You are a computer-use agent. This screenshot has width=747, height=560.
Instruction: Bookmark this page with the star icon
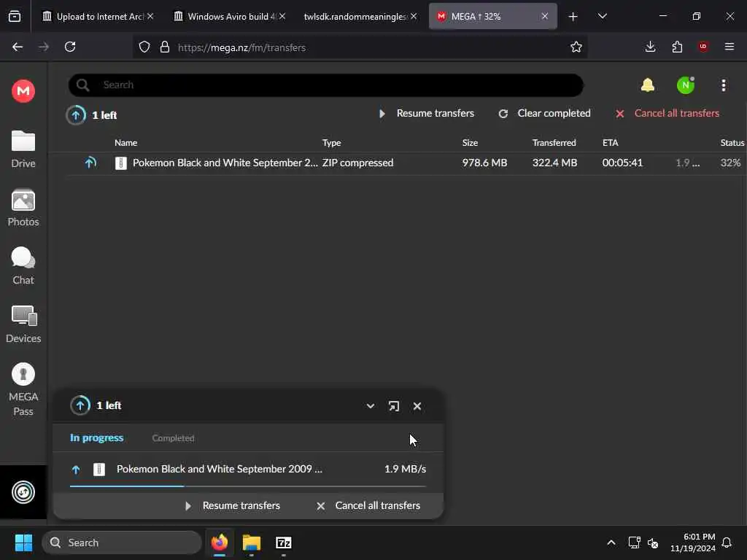click(576, 47)
